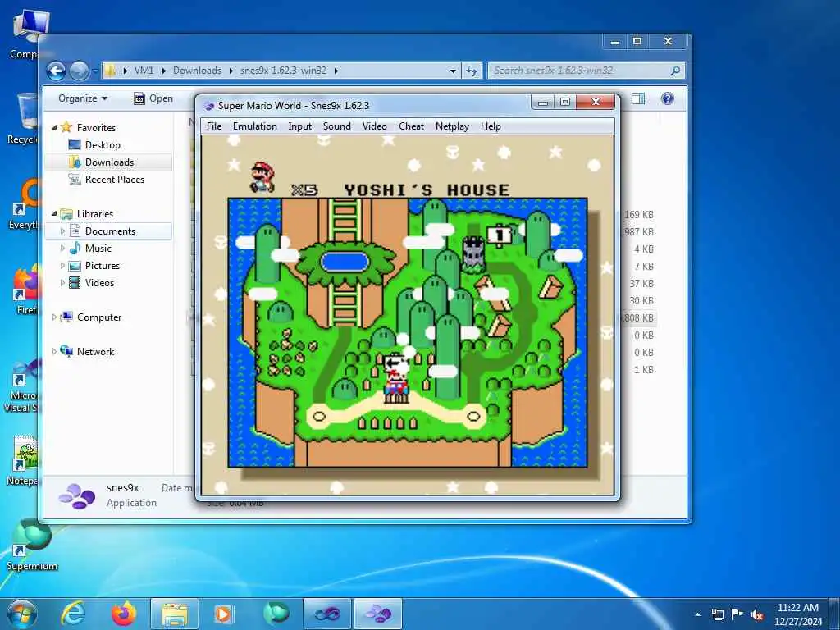
Task: Select Network in navigation pane
Action: click(x=95, y=352)
